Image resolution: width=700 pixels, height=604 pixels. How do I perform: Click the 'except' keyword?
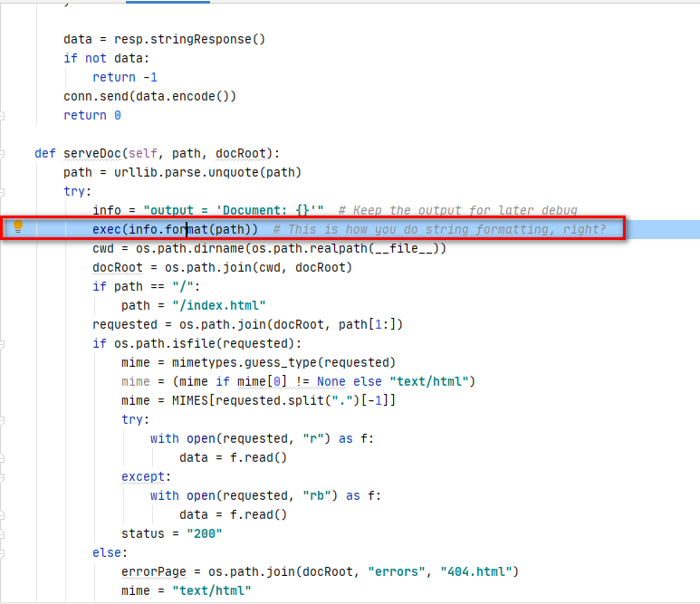pos(143,477)
